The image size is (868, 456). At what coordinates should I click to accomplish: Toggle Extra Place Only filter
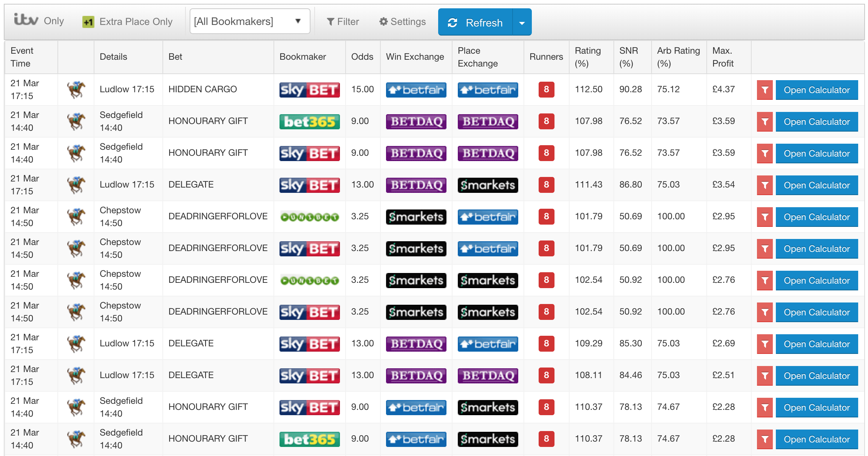128,22
